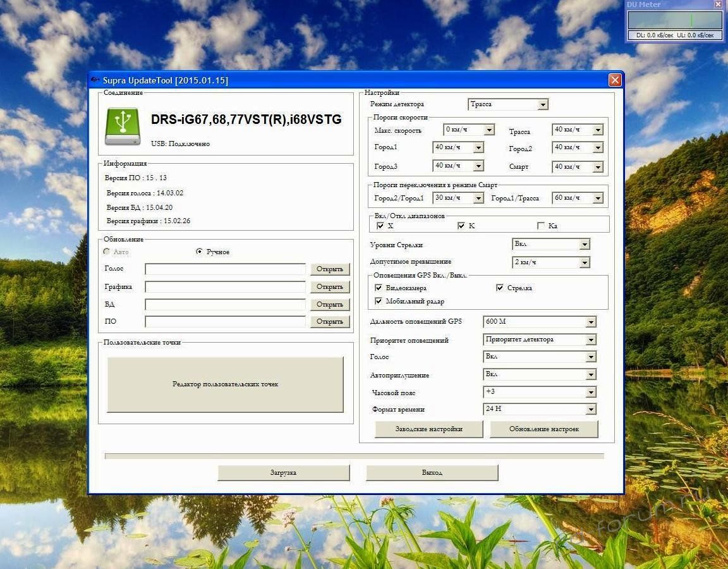The height and width of the screenshot is (569, 728).
Task: Select the Ручное update radio button
Action: (x=200, y=252)
